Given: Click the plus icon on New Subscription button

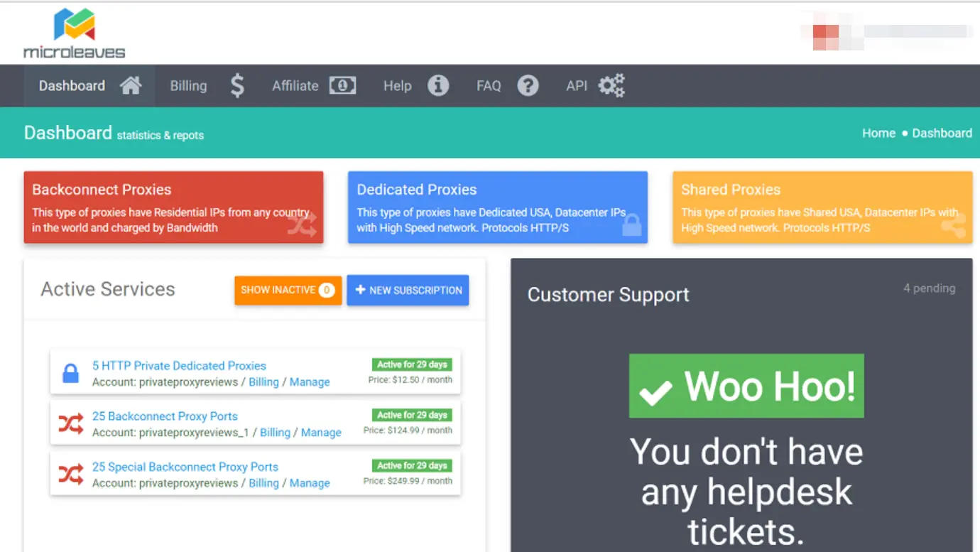Looking at the screenshot, I should [360, 290].
